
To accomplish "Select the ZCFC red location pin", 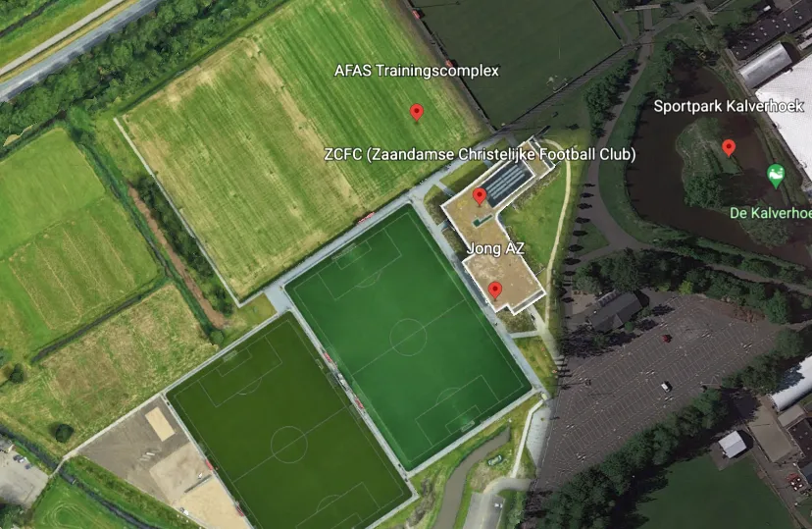I will [480, 196].
